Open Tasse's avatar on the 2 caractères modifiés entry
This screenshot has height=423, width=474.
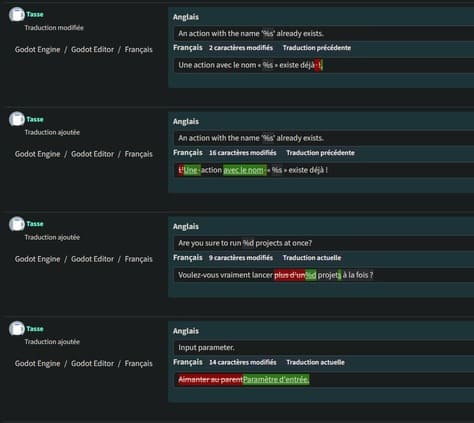pos(17,14)
